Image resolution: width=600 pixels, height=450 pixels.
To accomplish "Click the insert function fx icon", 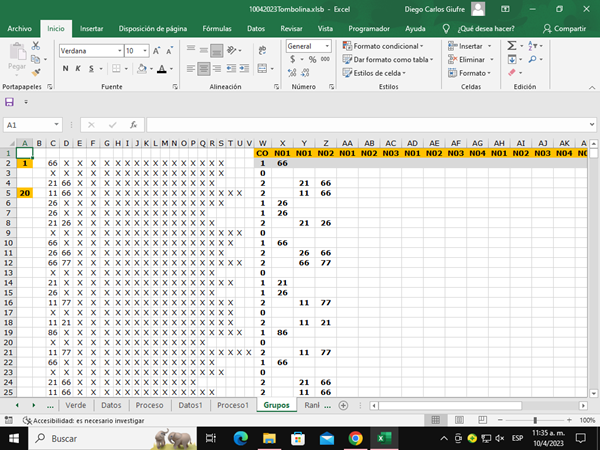I will 134,125.
